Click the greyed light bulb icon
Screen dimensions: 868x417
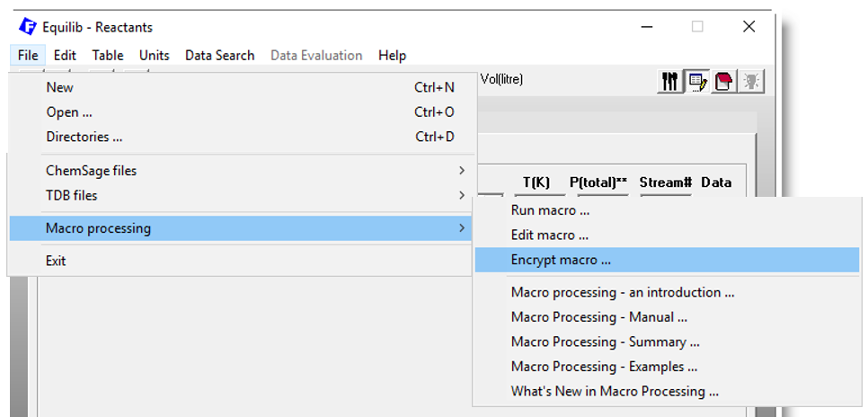pos(751,82)
